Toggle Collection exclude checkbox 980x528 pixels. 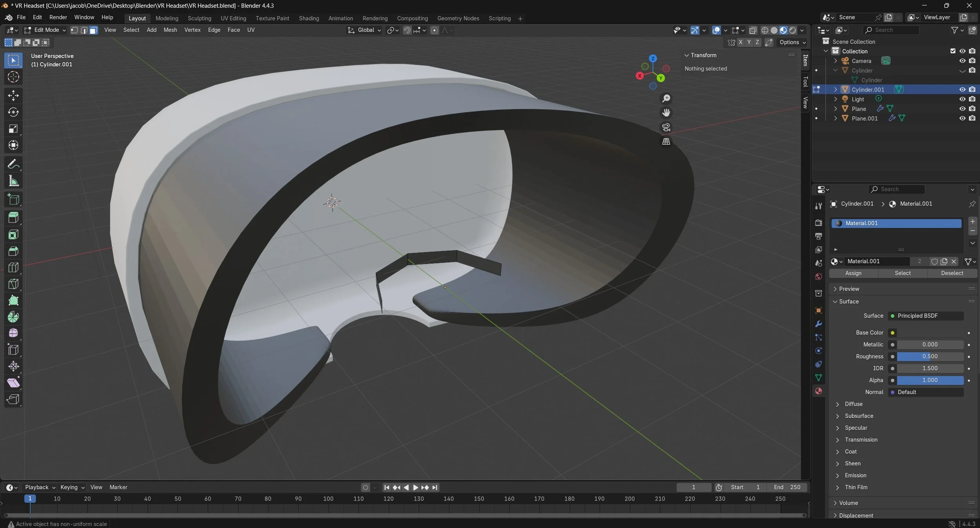pyautogui.click(x=953, y=51)
